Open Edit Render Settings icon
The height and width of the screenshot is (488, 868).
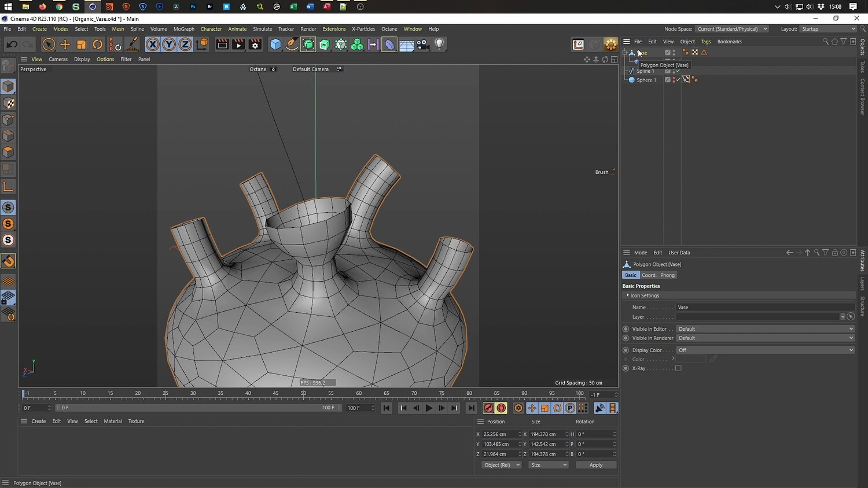pyautogui.click(x=255, y=45)
